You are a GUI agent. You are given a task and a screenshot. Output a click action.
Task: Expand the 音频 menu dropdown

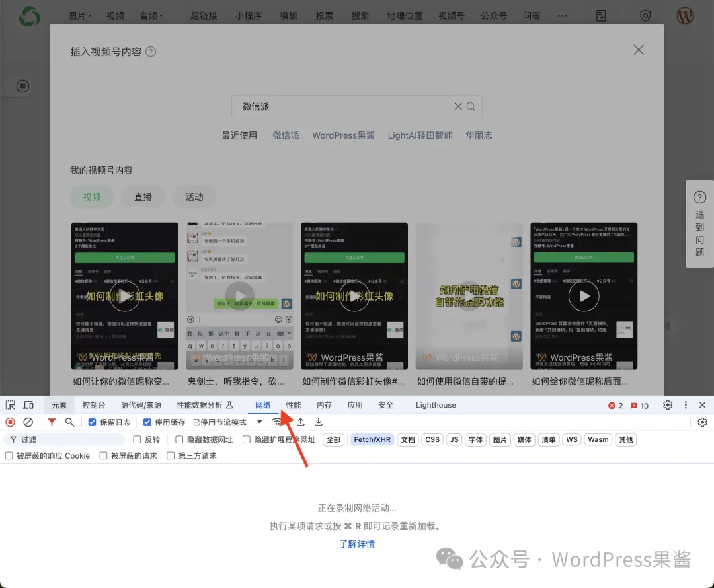click(x=151, y=16)
